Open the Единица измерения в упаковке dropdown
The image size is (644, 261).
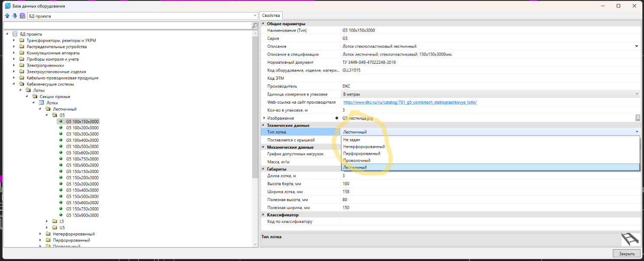[x=637, y=94]
